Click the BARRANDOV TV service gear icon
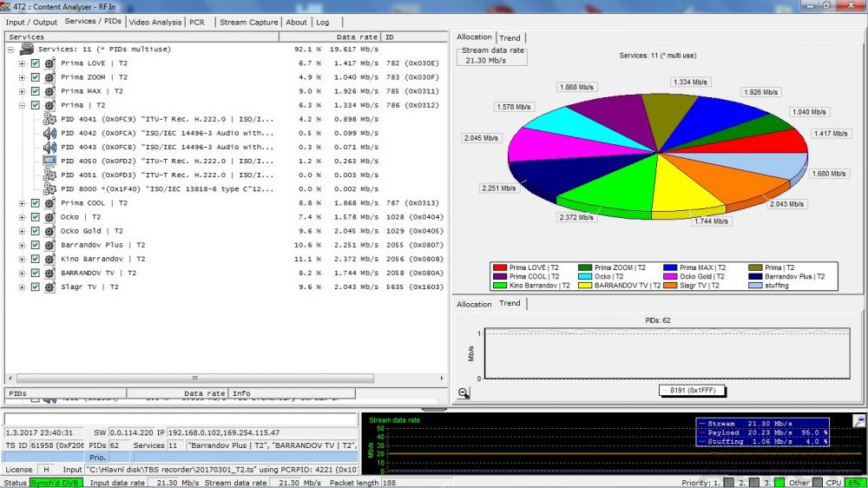Screen dimensions: 868x488 point(49,273)
